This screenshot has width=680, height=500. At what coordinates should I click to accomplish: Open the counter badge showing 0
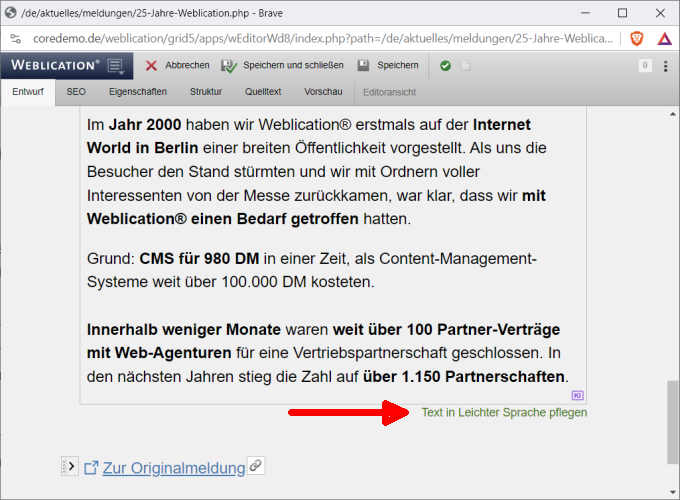pos(645,65)
